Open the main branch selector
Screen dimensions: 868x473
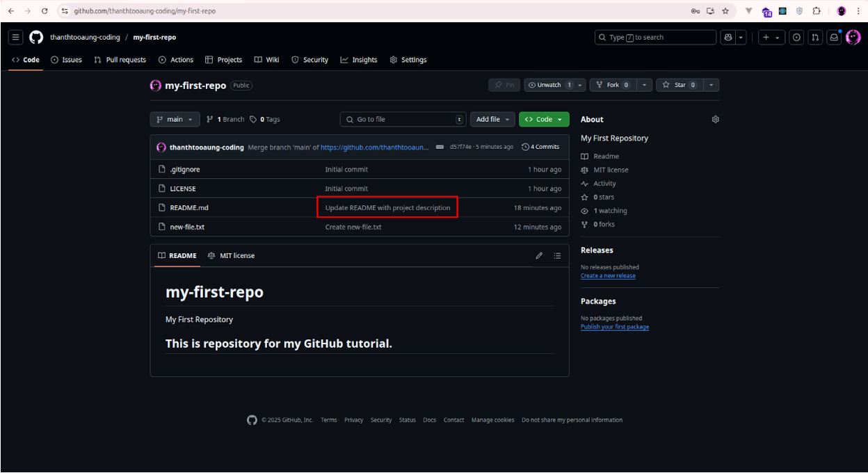[175, 119]
